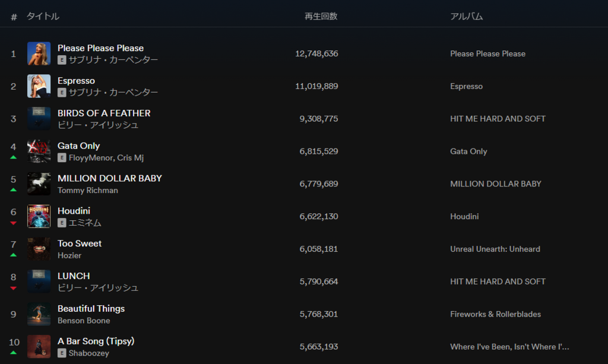Screen dimensions: 608x364
Task: Open artist Shaboozey
Action: 89,353
